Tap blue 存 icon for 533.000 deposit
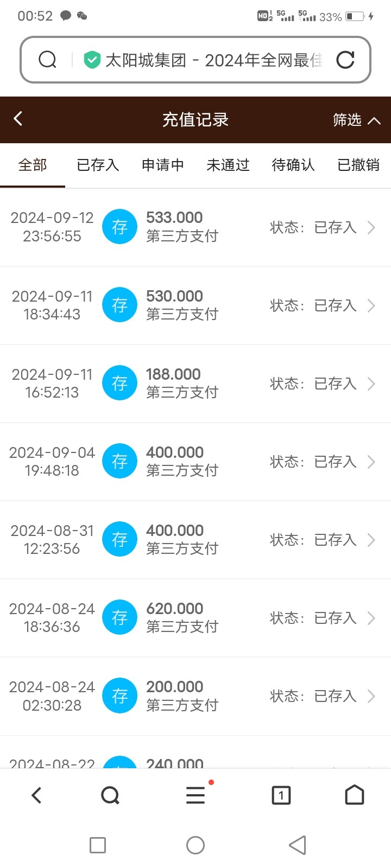Screen dimensions: 391x868 click(119, 227)
